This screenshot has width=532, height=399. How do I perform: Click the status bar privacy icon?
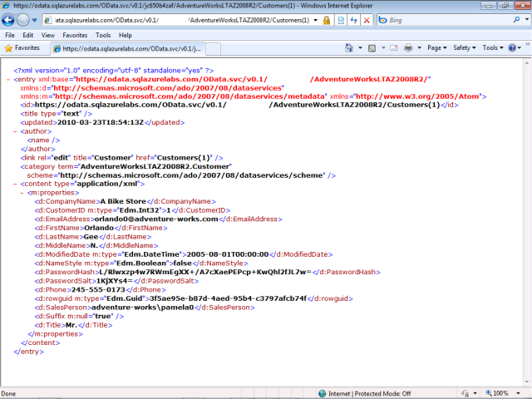point(465,393)
